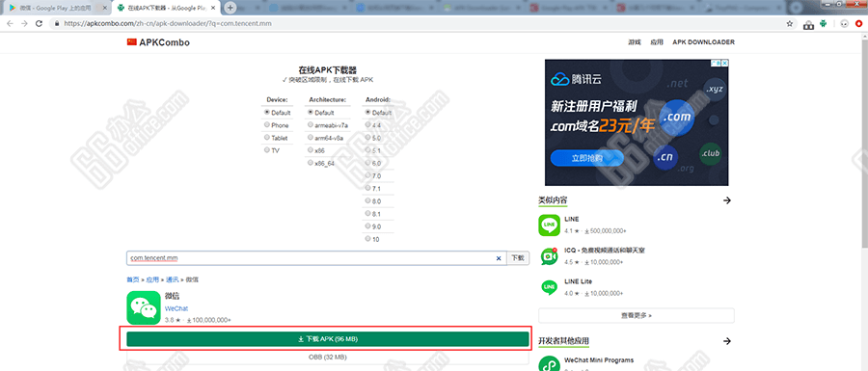Viewport: 868px width, 371px height.
Task: Open a new browser tab
Action: [x=231, y=8]
